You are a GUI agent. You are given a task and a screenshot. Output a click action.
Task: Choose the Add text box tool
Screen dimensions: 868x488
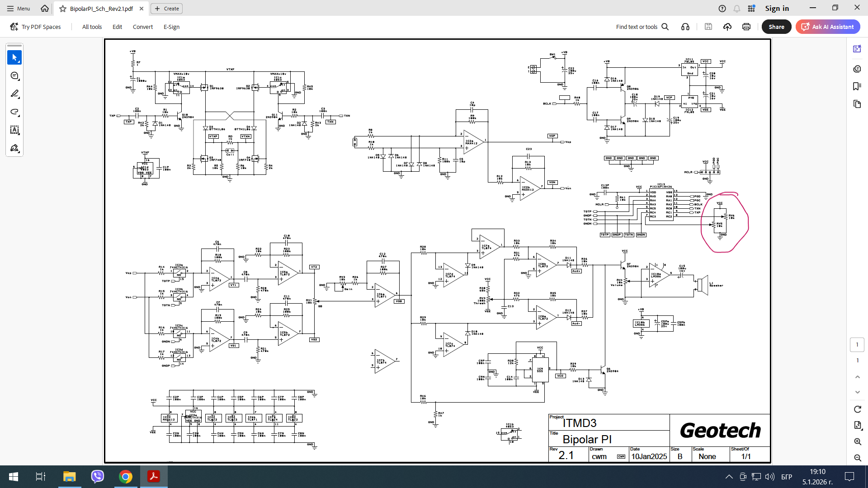coord(14,130)
